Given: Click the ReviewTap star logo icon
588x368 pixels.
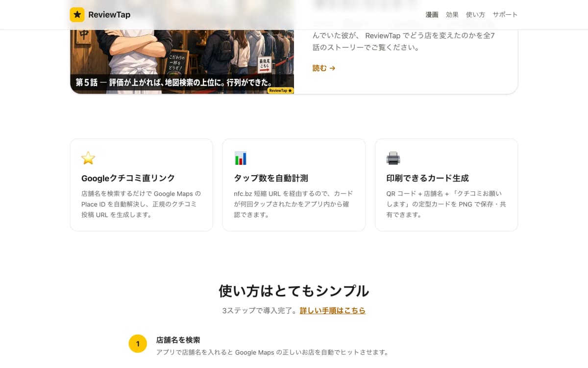Looking at the screenshot, I should (77, 15).
